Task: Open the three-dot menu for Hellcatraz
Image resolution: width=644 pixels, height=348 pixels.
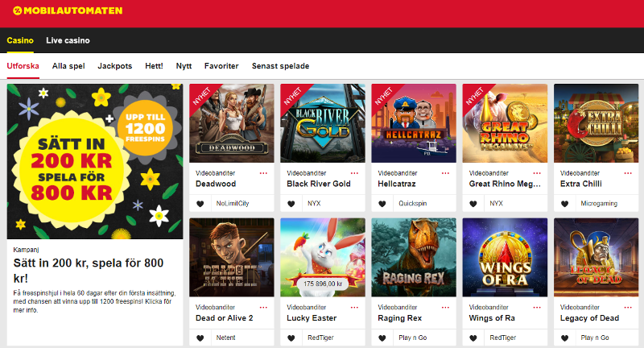Action: 446,173
